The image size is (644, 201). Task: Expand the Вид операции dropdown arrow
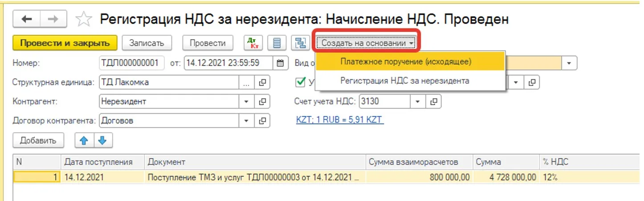tap(569, 63)
